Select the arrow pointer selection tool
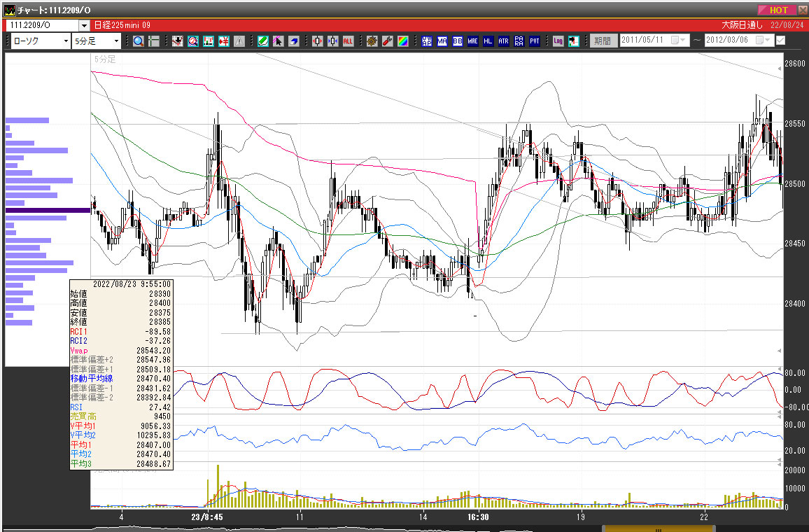The height and width of the screenshot is (532, 809). point(278,41)
